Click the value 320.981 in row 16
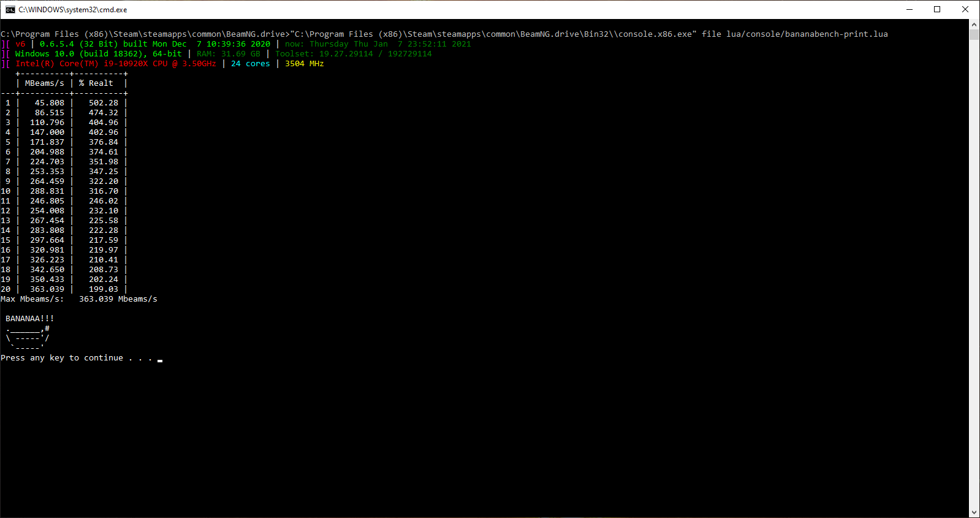 coord(47,250)
